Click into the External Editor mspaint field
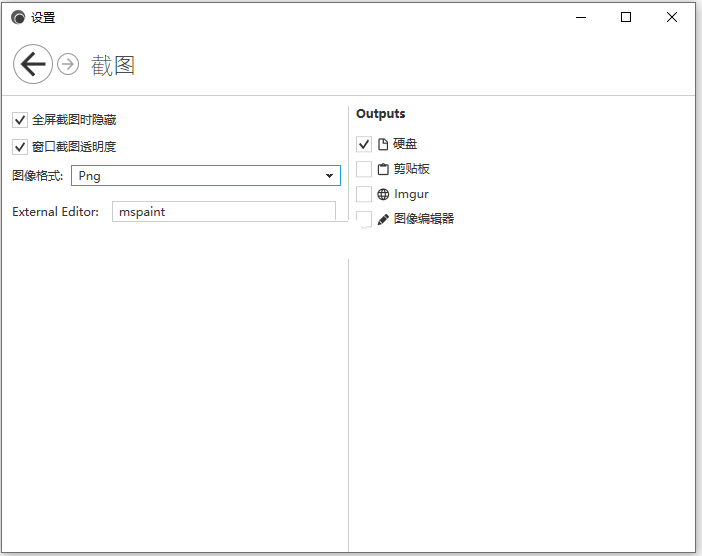 click(x=224, y=211)
